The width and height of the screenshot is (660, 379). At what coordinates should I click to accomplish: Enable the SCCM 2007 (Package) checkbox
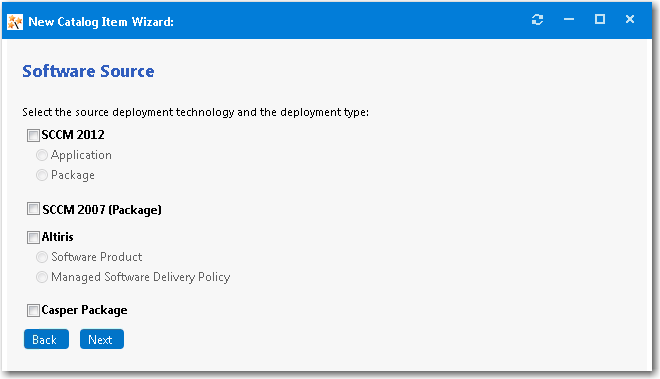pos(33,208)
